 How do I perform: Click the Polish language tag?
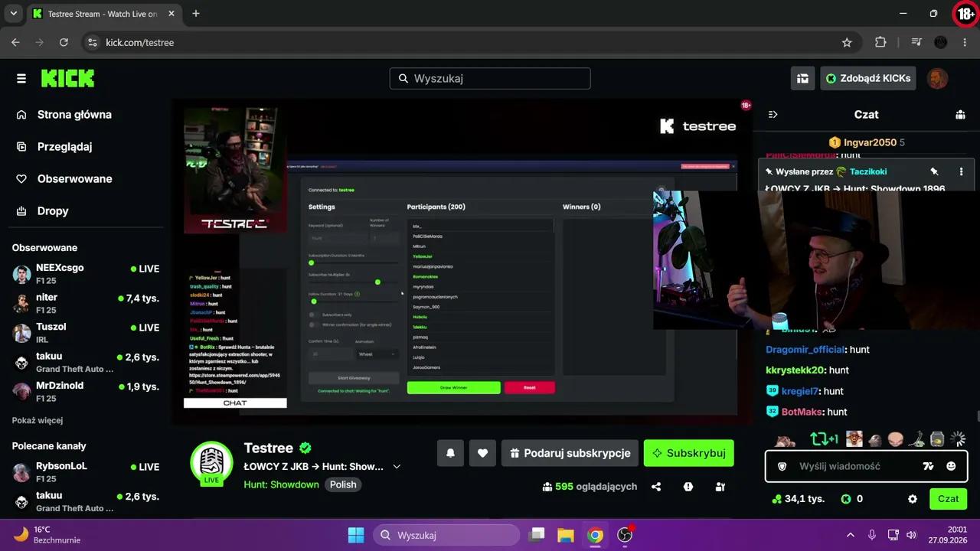(343, 484)
